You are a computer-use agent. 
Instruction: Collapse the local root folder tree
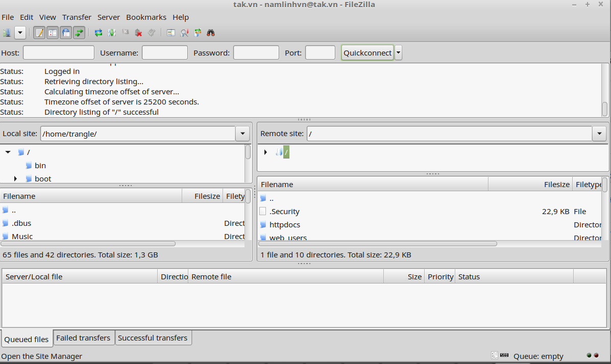point(8,152)
